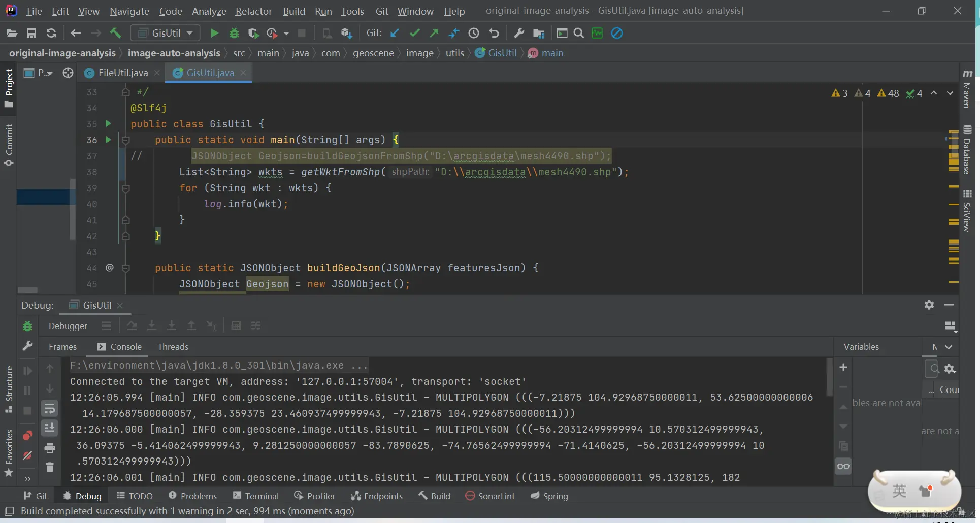
Task: Go to next highlighted error arrow
Action: (950, 93)
